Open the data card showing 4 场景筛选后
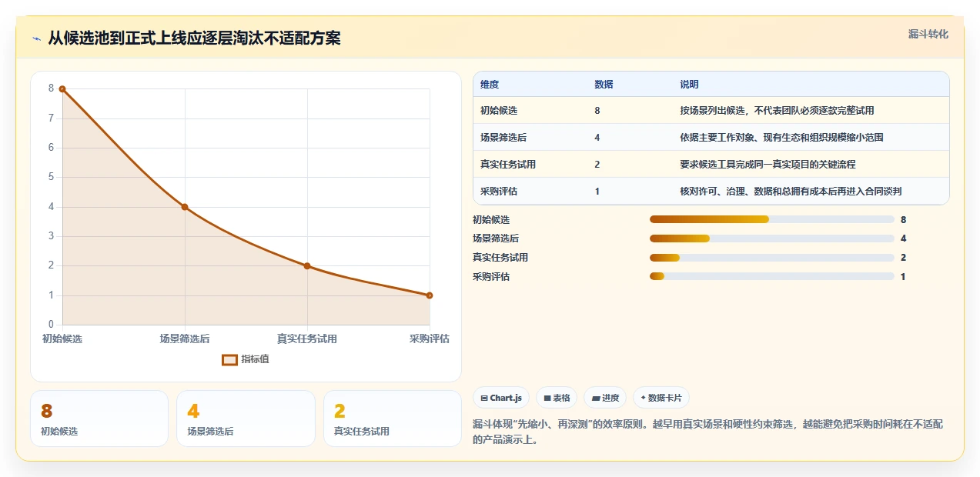The width and height of the screenshot is (980, 477). (x=246, y=419)
